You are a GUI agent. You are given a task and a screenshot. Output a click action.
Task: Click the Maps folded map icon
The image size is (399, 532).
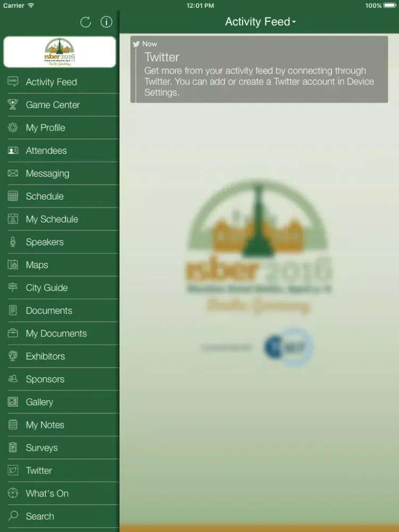coord(13,264)
